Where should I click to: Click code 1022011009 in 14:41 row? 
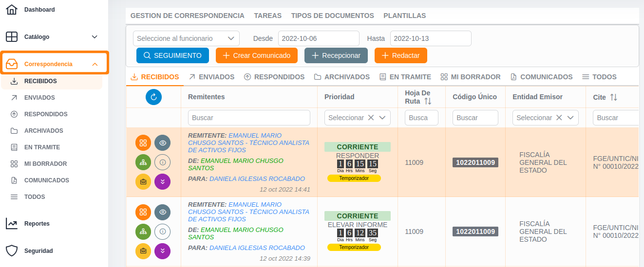click(x=475, y=162)
